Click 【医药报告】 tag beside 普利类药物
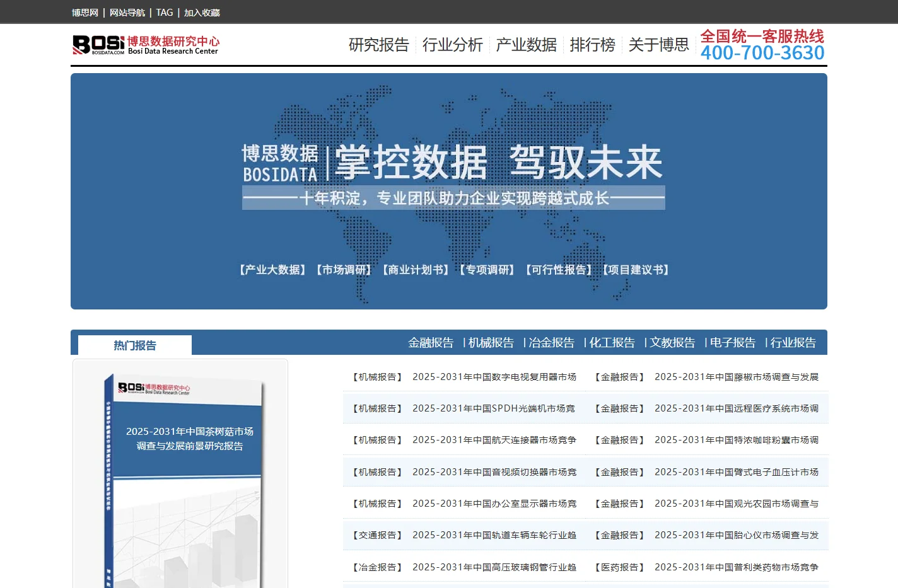 tap(620, 567)
